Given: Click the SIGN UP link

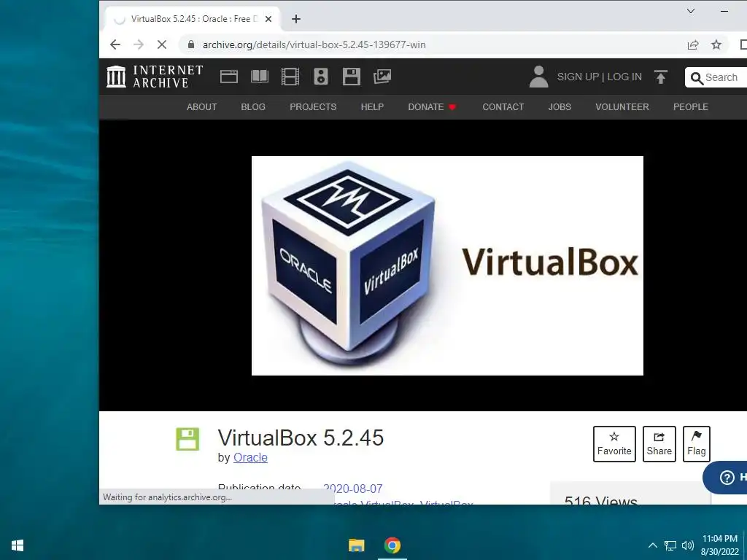Looking at the screenshot, I should click(x=578, y=77).
